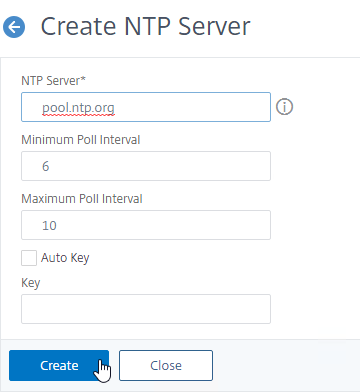Enable the Auto Key checkbox
Viewport: 360px width, 392px height.
(29, 258)
